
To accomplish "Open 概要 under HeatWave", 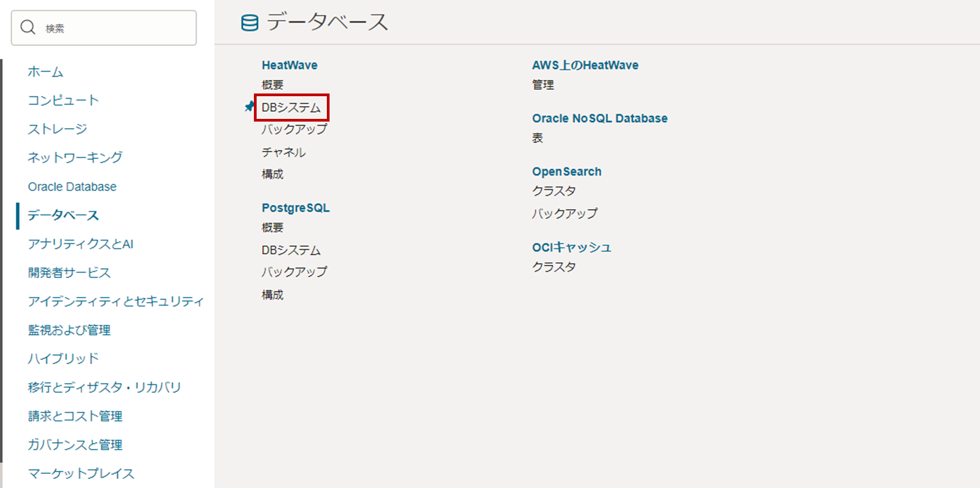I will (273, 85).
